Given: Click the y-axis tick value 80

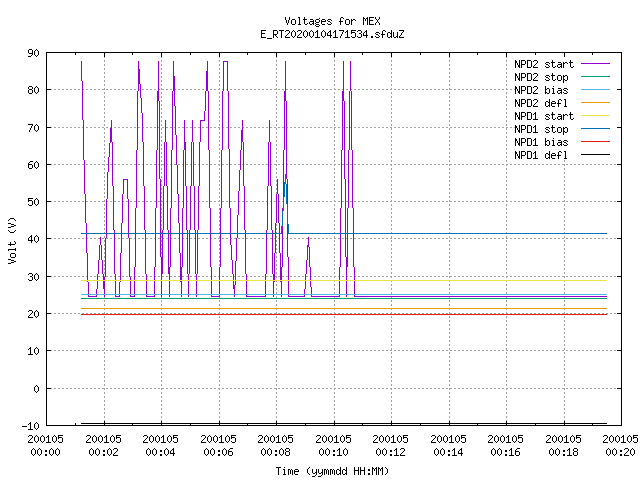Looking at the screenshot, I should pyautogui.click(x=33, y=90).
